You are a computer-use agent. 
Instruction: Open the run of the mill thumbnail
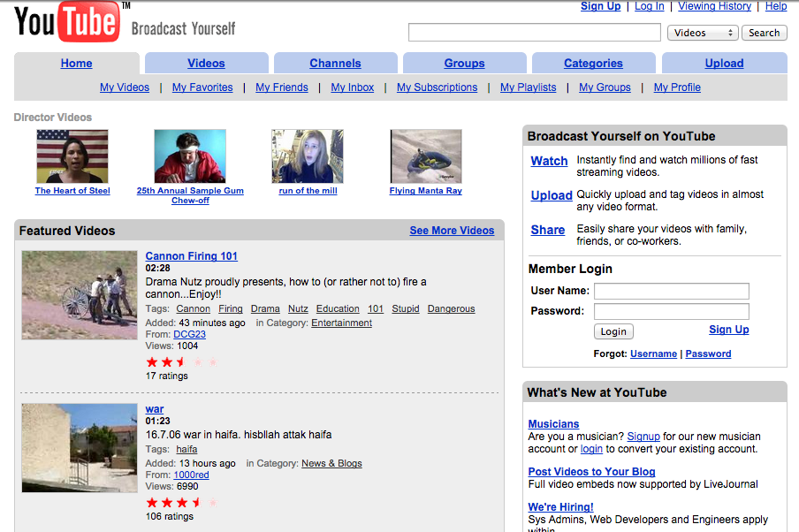[x=308, y=156]
